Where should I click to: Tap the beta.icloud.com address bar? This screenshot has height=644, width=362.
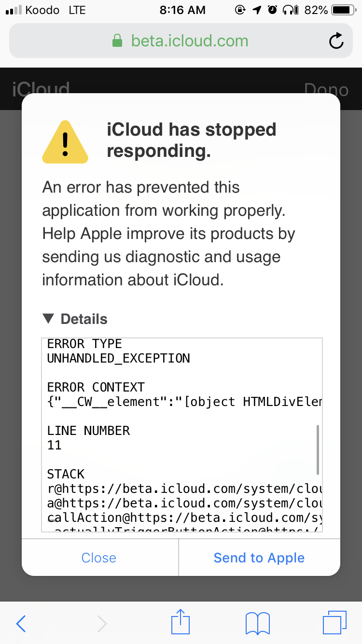181,41
